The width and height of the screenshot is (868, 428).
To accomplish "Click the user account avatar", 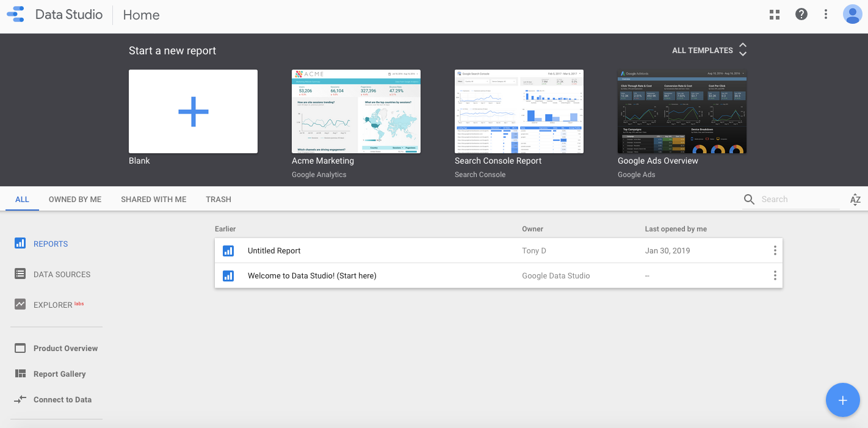I will click(x=852, y=14).
